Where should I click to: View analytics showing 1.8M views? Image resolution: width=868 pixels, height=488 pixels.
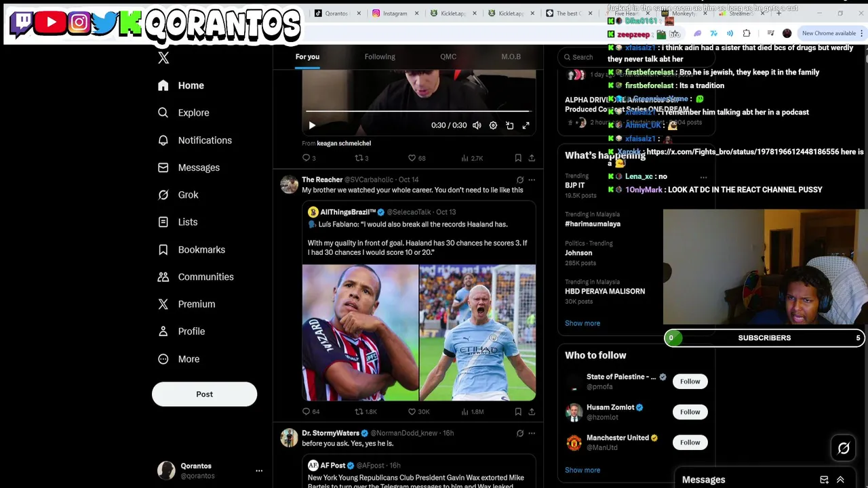(x=472, y=411)
